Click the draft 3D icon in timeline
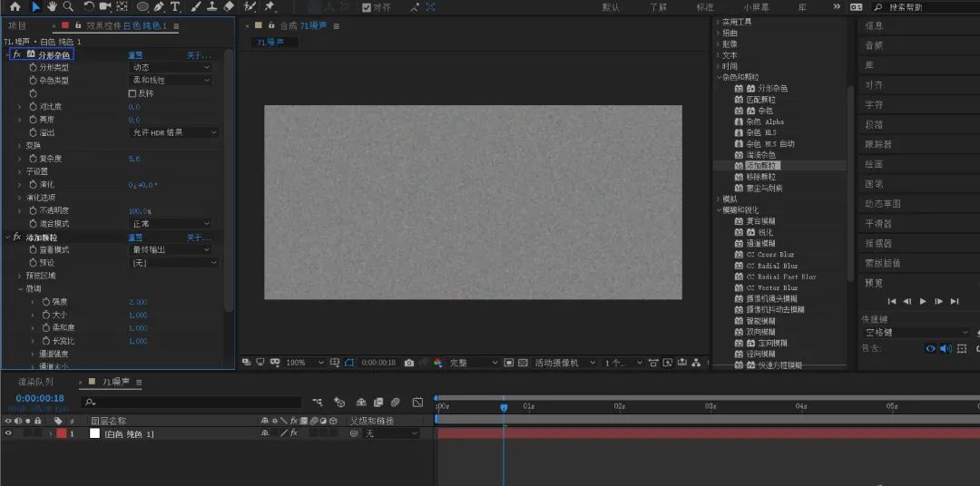Viewport: 980px width, 486px height. coord(339,403)
